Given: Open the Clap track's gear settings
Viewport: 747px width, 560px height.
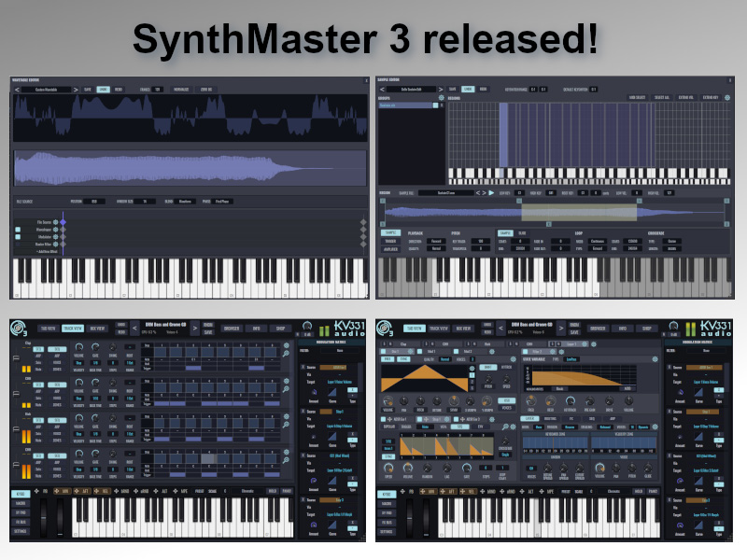Looking at the screenshot, I should point(287,345).
